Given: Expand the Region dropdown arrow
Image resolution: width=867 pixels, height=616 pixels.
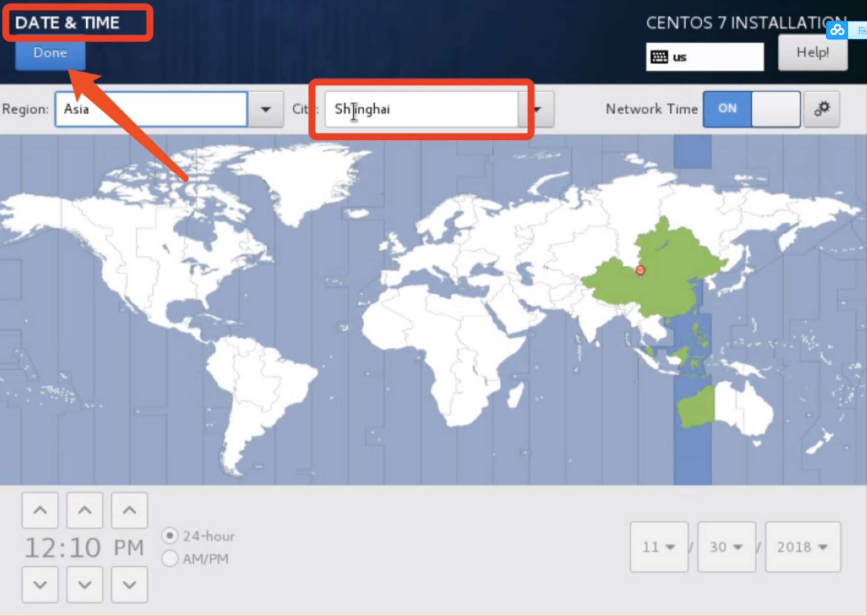Looking at the screenshot, I should pyautogui.click(x=265, y=109).
